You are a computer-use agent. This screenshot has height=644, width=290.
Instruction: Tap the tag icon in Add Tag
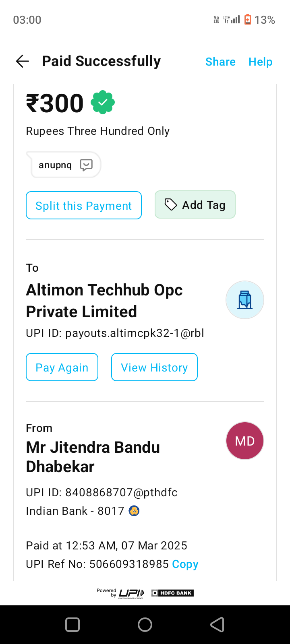[x=171, y=205]
